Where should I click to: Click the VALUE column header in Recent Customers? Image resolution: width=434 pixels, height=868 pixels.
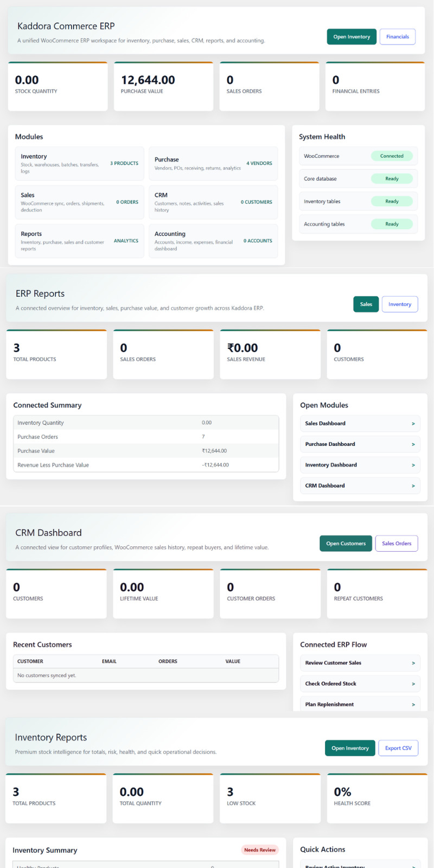coord(233,661)
